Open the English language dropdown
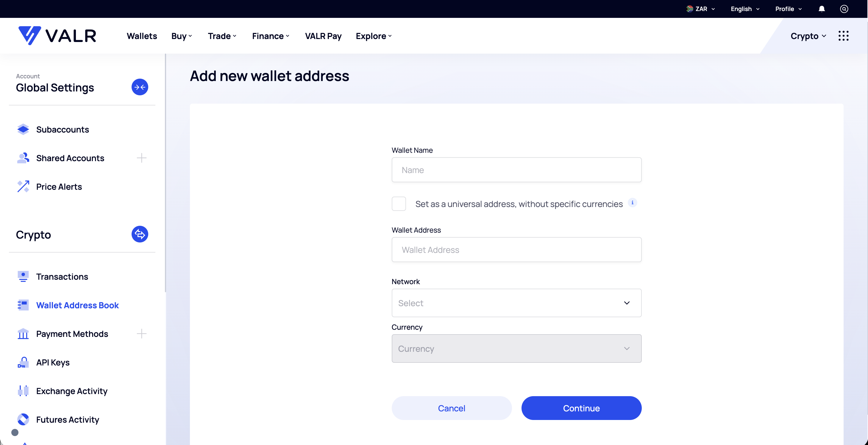Screen dimensions: 868x445 (745, 9)
